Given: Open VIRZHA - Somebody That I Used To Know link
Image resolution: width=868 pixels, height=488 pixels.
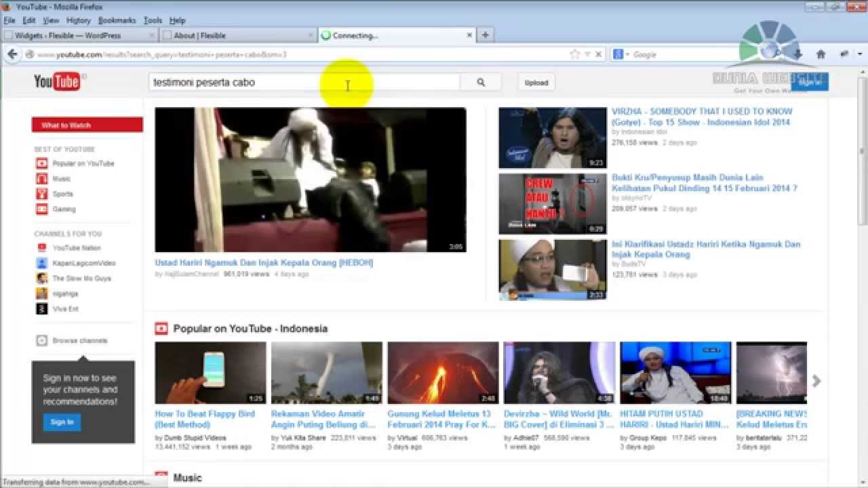Looking at the screenshot, I should click(702, 117).
